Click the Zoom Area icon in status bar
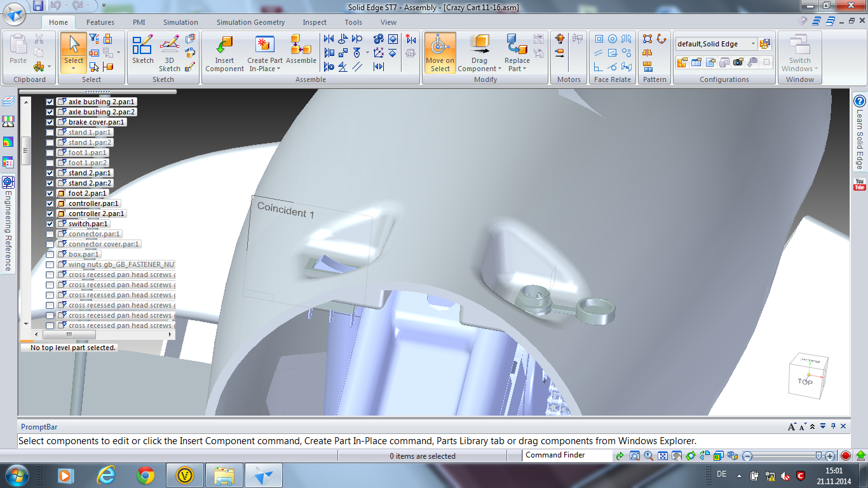The width and height of the screenshot is (868, 488). pyautogui.click(x=635, y=456)
